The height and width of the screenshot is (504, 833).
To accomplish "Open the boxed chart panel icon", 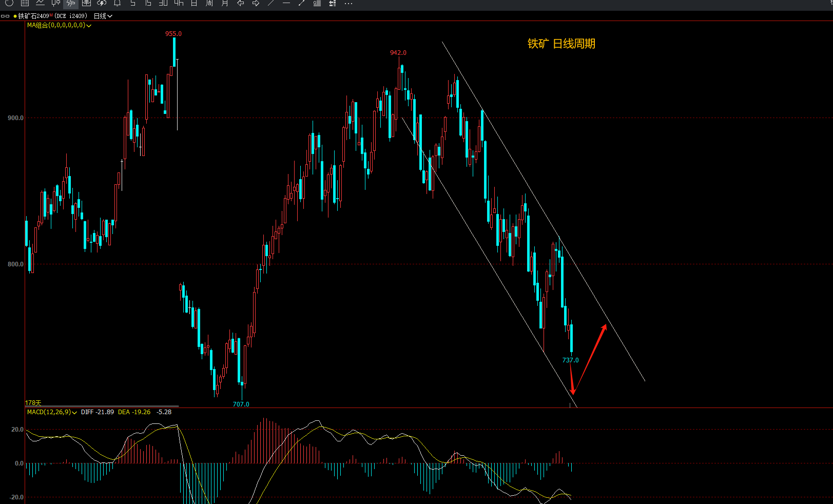I will (x=86, y=3).
